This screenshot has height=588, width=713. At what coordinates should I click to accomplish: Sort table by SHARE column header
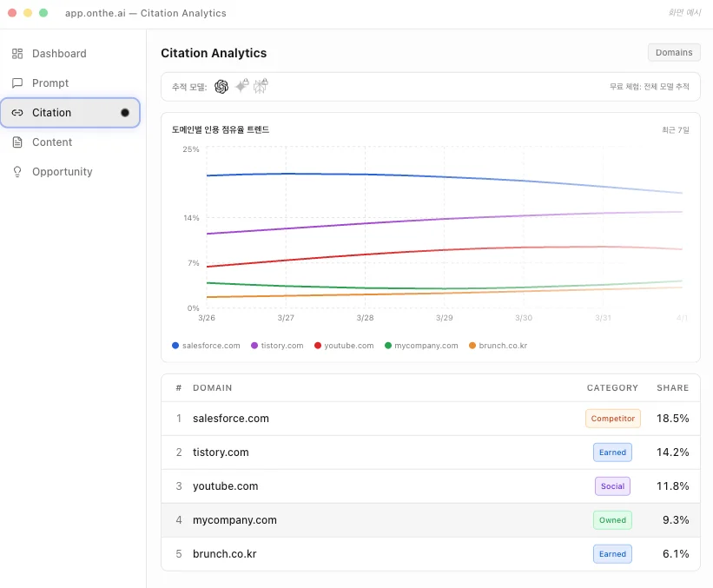point(672,388)
